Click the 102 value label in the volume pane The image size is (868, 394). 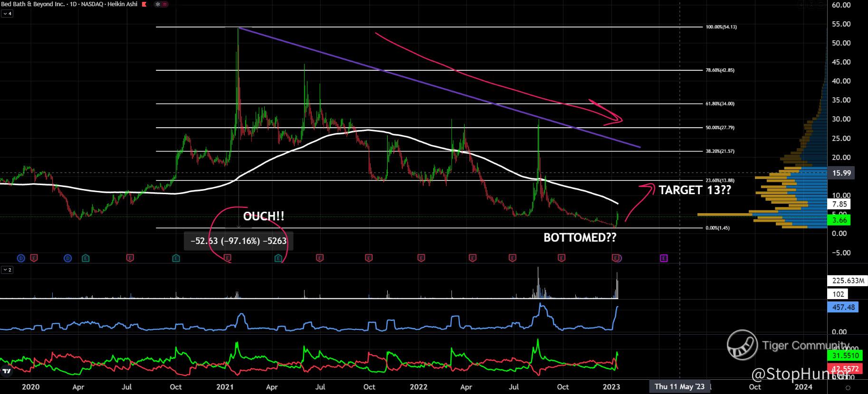[839, 294]
